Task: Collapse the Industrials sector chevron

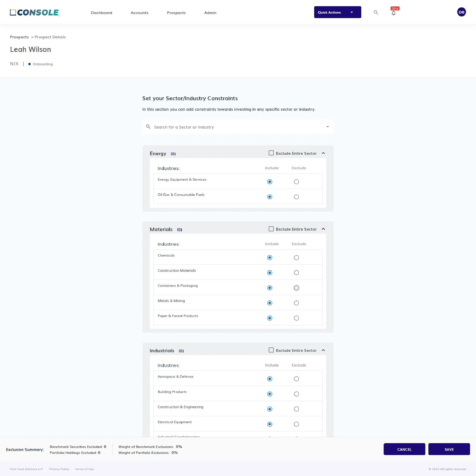Action: click(x=323, y=350)
